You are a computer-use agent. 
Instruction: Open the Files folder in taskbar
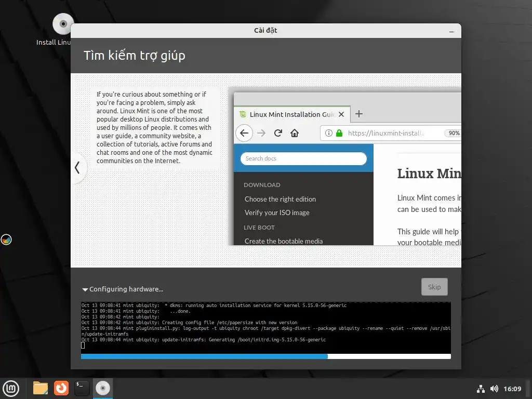41,388
